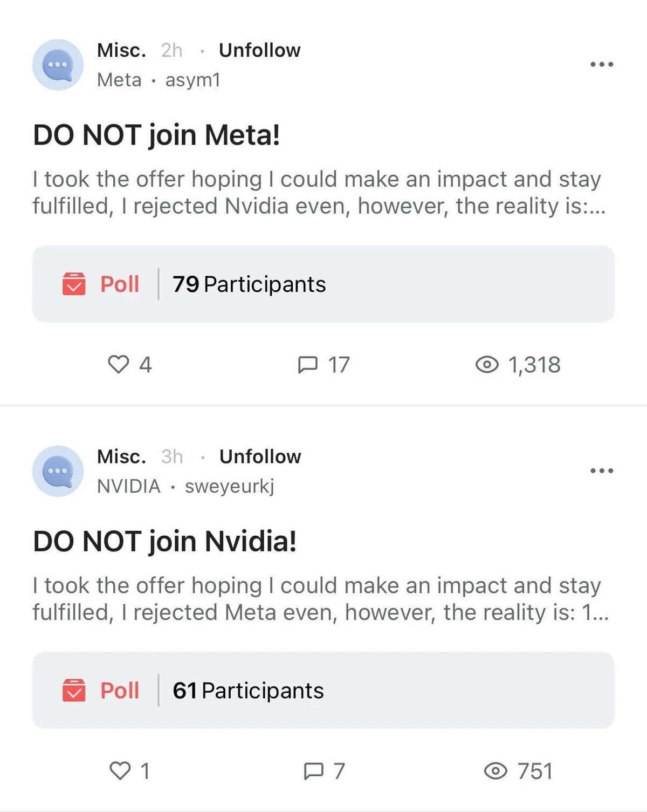Tap the Meta post author avatar
The height and width of the screenshot is (812, 647).
click(58, 65)
